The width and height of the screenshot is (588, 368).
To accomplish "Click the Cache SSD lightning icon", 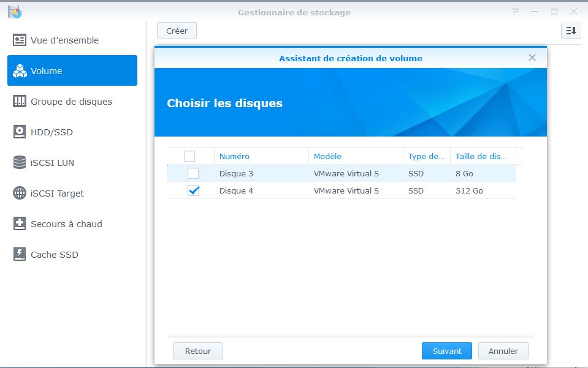I will coord(20,254).
